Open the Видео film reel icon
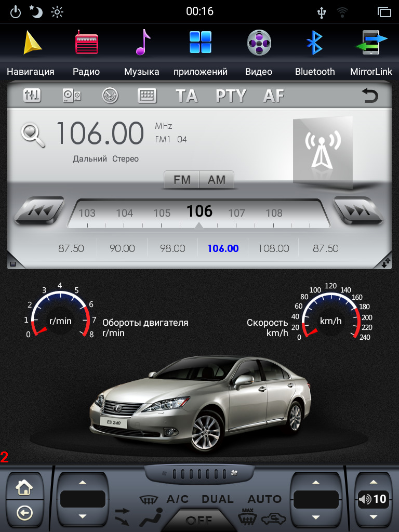This screenshot has height=532, width=399. click(x=259, y=43)
